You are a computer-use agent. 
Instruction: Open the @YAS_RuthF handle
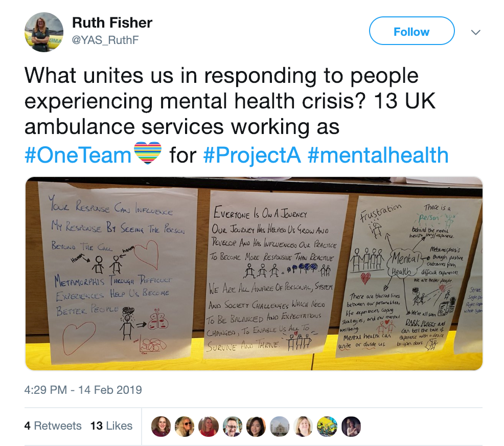(105, 40)
